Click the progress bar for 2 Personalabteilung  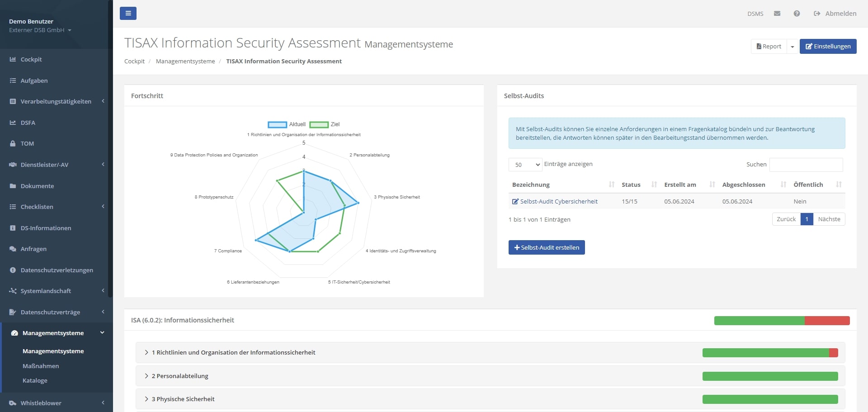pos(770,376)
